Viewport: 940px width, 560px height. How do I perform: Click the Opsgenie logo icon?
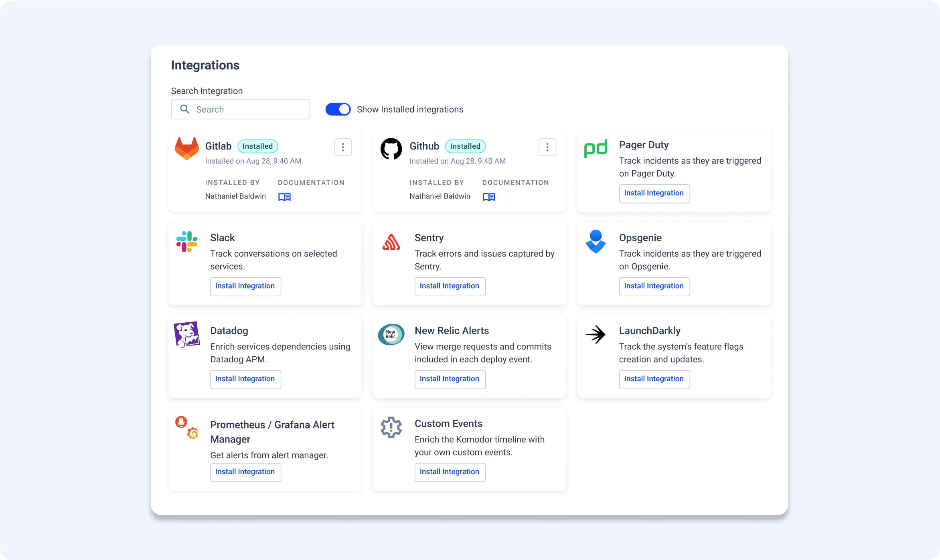tap(596, 241)
